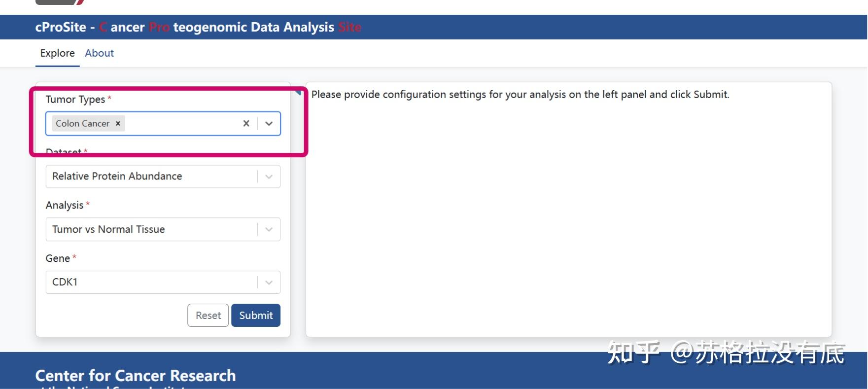
Task: Open the About tab
Action: pos(99,53)
